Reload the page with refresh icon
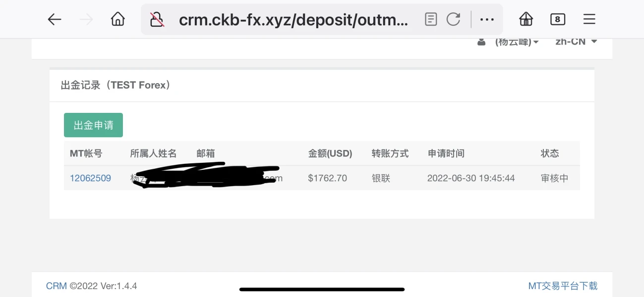644x297 pixels. click(454, 19)
